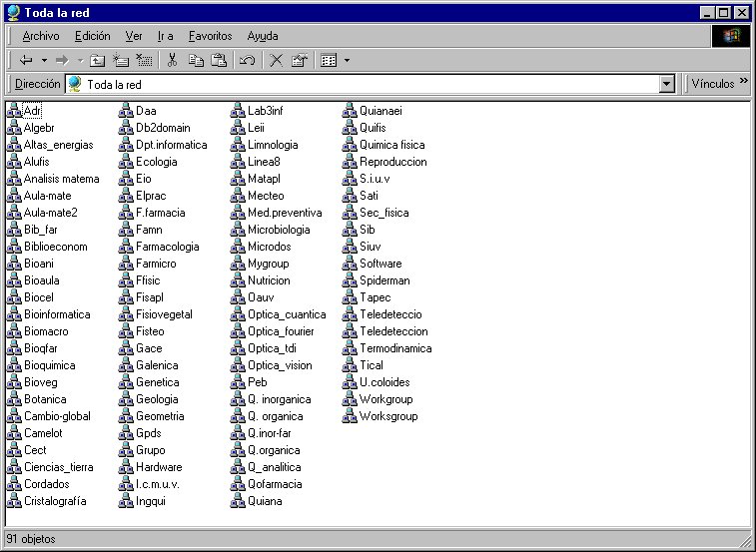756x552 pixels.
Task: Select the Db2domain workgroup icon
Action: click(x=126, y=128)
